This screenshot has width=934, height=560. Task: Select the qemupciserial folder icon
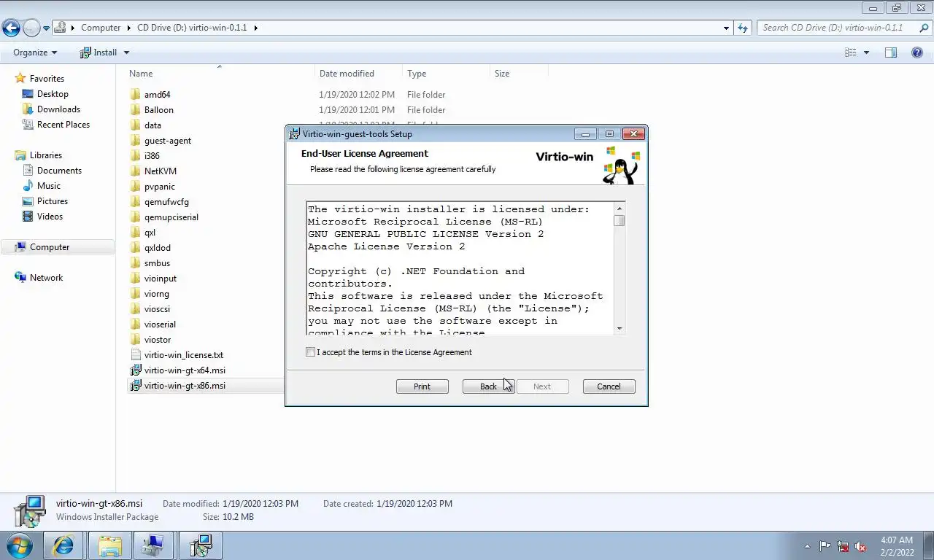[x=135, y=217]
